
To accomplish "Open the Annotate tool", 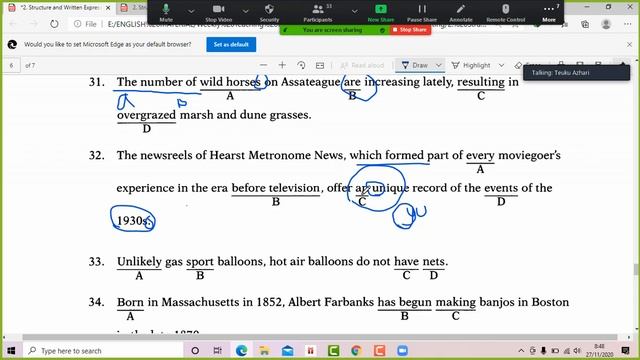I will [x=461, y=12].
